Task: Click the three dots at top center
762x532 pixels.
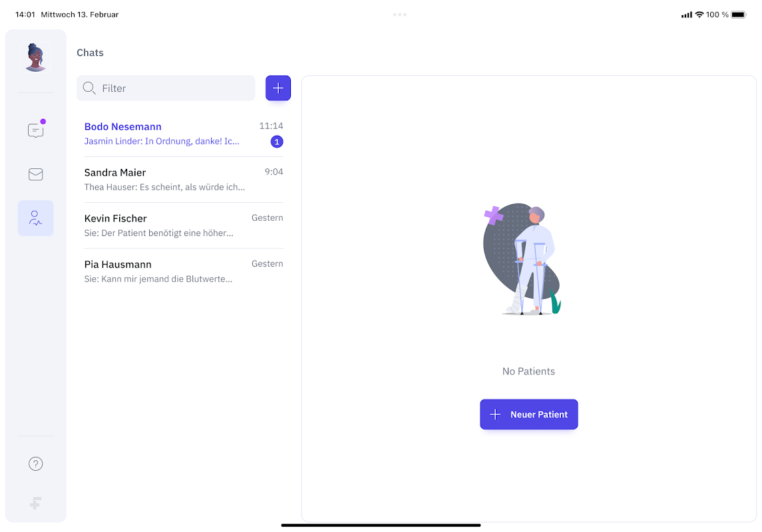Action: point(399,15)
